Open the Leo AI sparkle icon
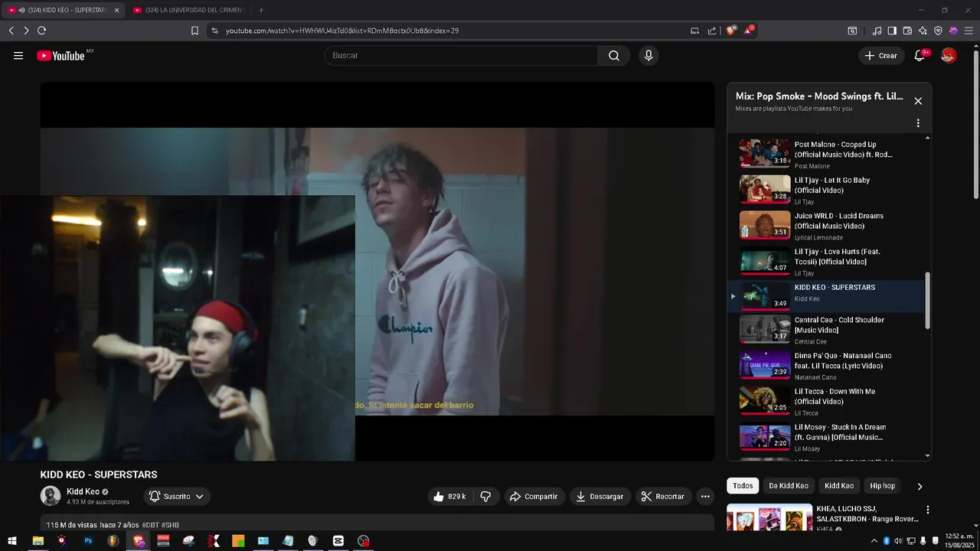 click(x=923, y=31)
